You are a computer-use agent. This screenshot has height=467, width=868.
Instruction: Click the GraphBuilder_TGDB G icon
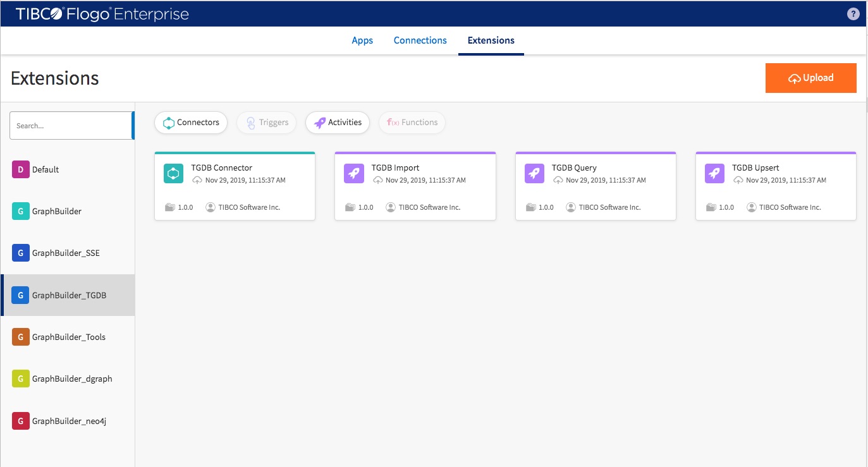(x=20, y=295)
